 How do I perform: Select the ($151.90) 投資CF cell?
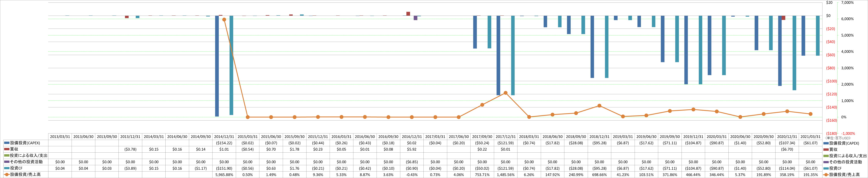(x=224, y=168)
